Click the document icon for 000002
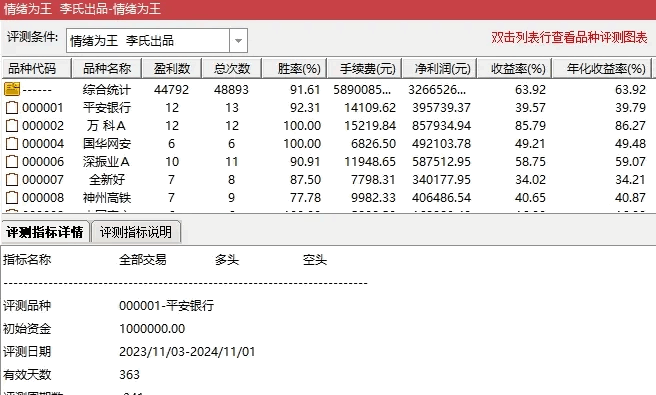The image size is (656, 395). pos(12,126)
